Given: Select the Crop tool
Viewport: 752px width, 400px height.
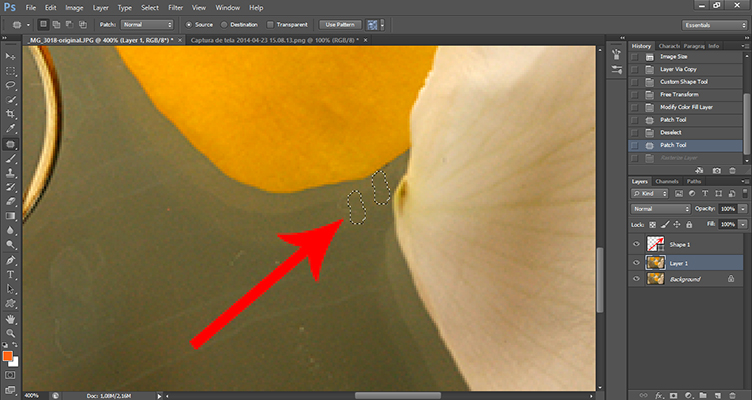Looking at the screenshot, I should (11, 115).
